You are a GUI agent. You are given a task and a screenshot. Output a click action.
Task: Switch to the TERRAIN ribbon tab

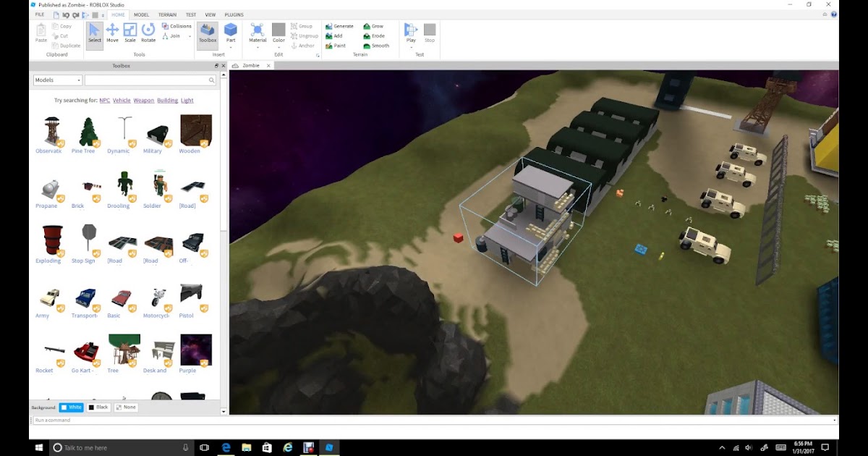(x=167, y=14)
